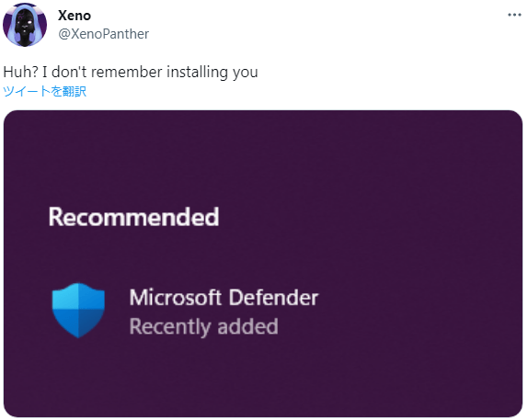Screen dimensions: 528x420
Task: Click the word Recently in the image
Action: pyautogui.click(x=170, y=326)
